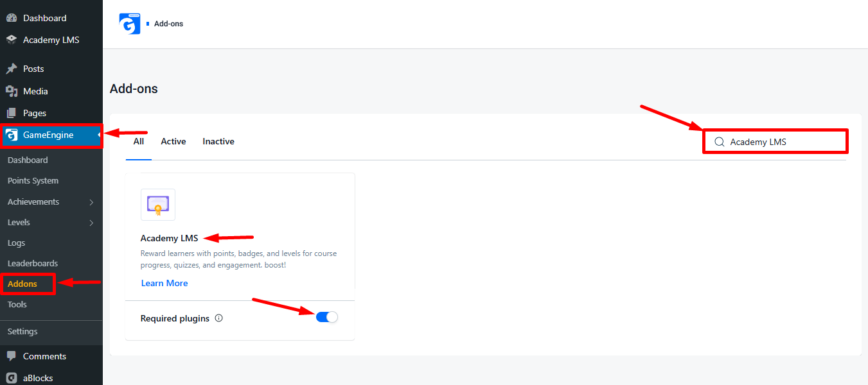Click the Comments speech bubble icon

tap(12, 356)
